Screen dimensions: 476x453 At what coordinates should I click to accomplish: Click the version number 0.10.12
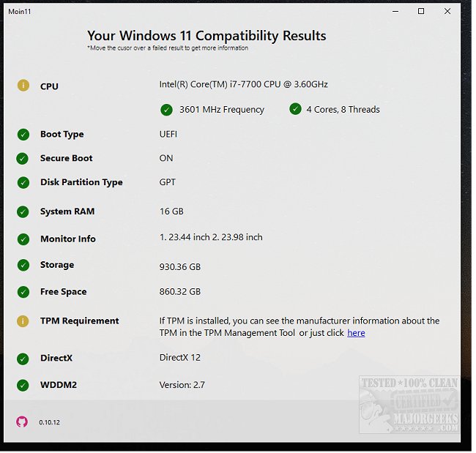pyautogui.click(x=50, y=422)
